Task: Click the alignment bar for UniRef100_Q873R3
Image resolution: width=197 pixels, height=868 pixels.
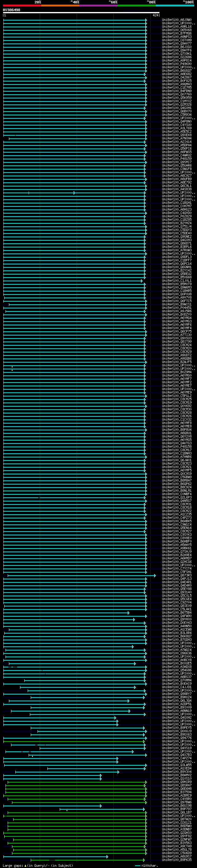Action: (82, 575)
